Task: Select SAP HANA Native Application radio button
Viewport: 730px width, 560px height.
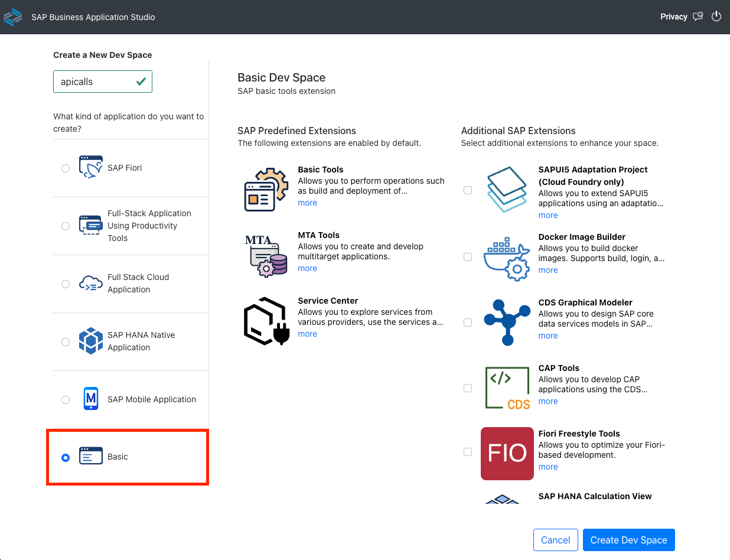Action: pyautogui.click(x=66, y=342)
